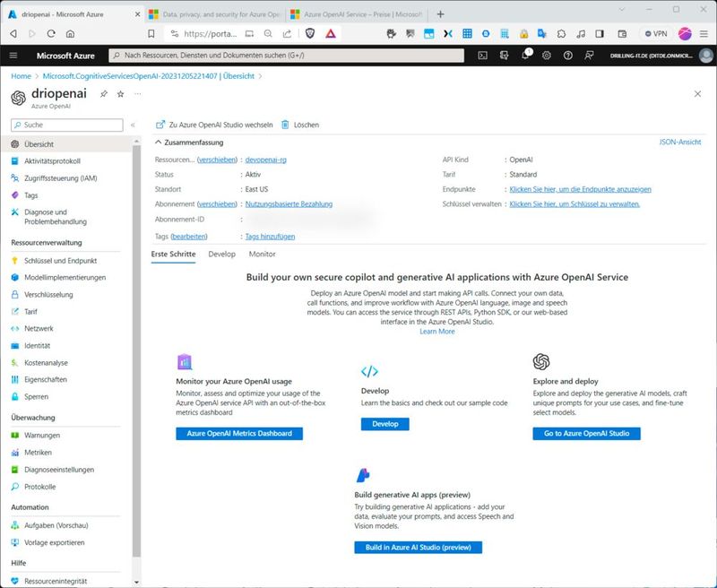Open portal settings gear icon
The height and width of the screenshot is (588, 717).
547,56
